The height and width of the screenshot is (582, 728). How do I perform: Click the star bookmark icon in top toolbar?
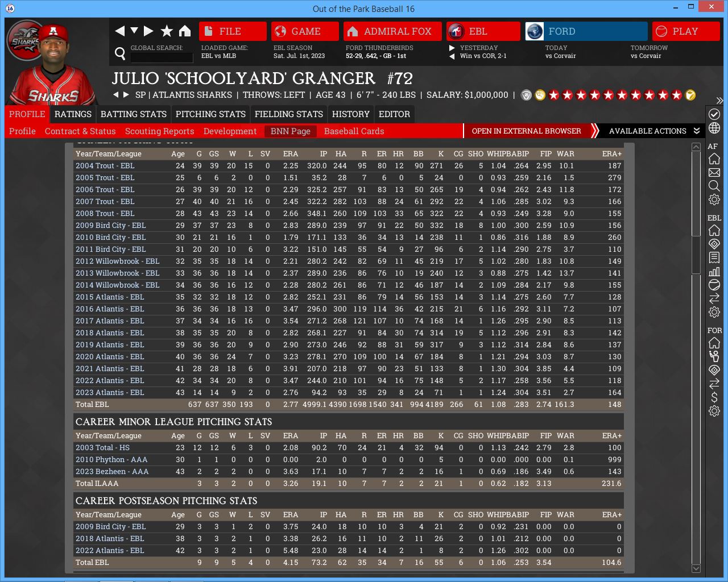click(167, 31)
